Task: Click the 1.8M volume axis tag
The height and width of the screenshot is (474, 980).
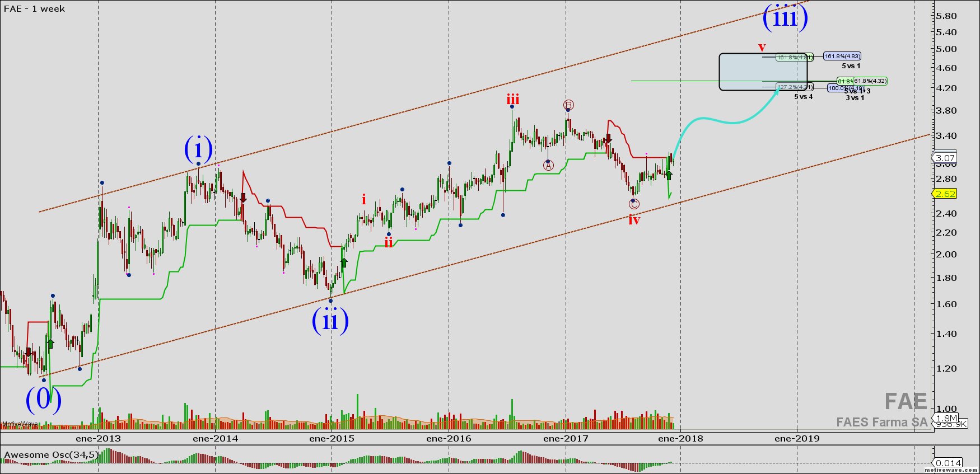Action: (946, 418)
